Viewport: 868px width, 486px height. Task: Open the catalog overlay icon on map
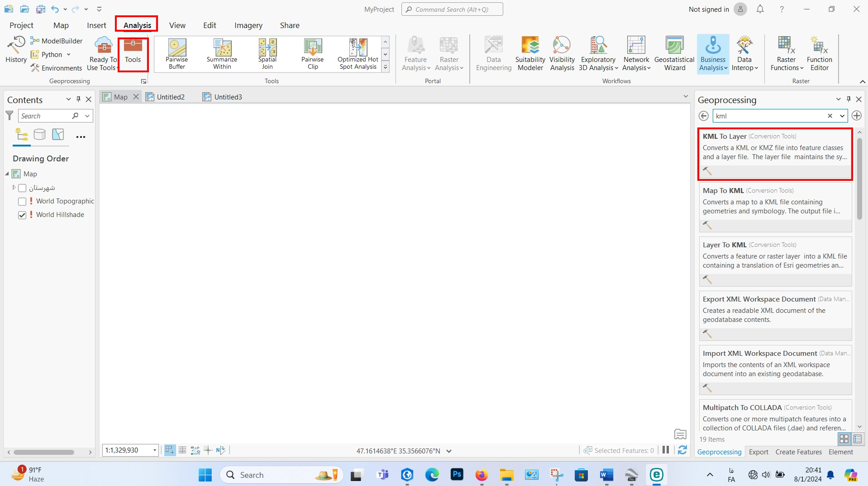pyautogui.click(x=680, y=434)
